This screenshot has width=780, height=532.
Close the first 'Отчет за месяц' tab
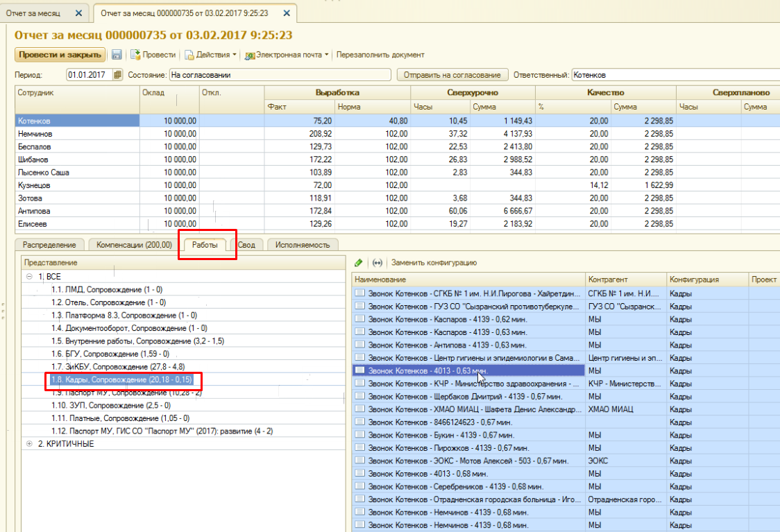tap(78, 13)
